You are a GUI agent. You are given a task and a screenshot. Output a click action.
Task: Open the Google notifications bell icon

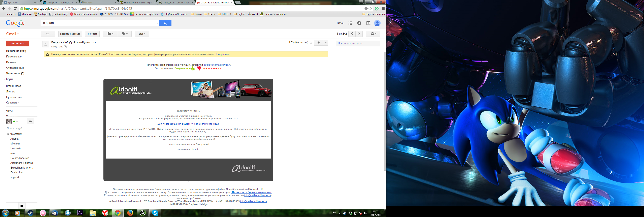click(x=359, y=23)
